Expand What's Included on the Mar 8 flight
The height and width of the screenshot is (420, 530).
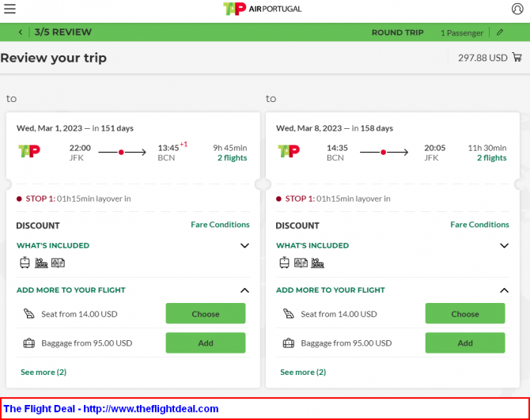click(x=505, y=246)
